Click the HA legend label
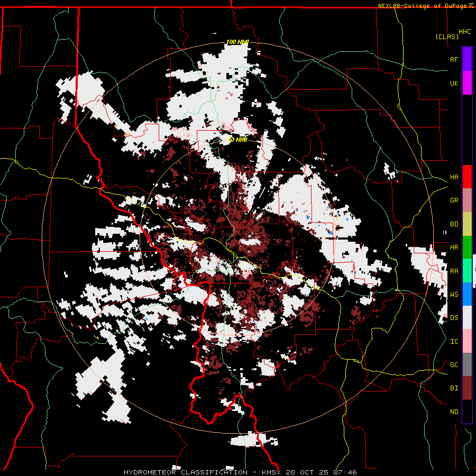476x476 pixels. [x=454, y=177]
